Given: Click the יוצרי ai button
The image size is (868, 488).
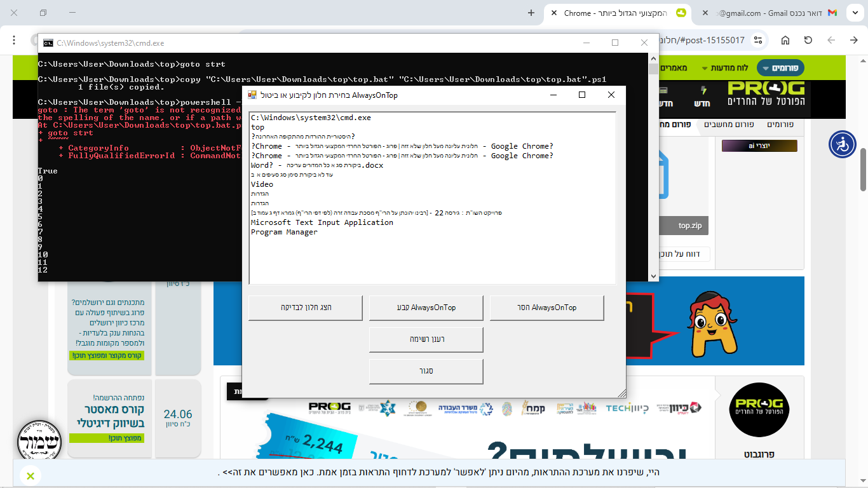Looking at the screenshot, I should 759,146.
